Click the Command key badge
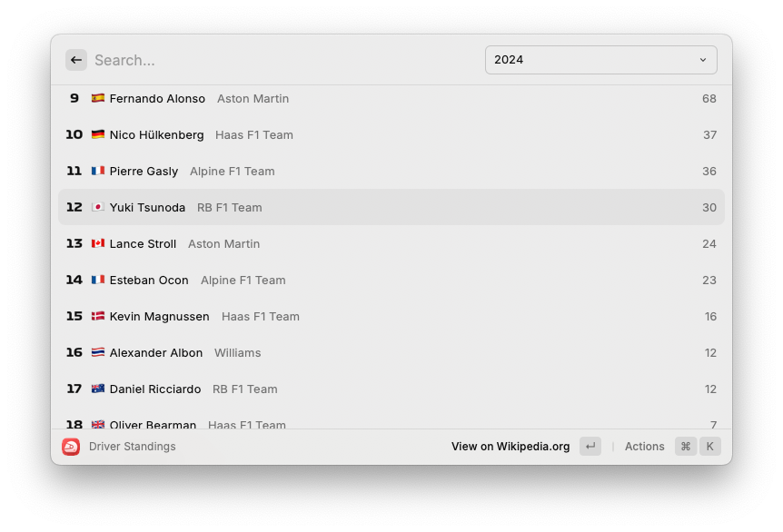 (686, 447)
